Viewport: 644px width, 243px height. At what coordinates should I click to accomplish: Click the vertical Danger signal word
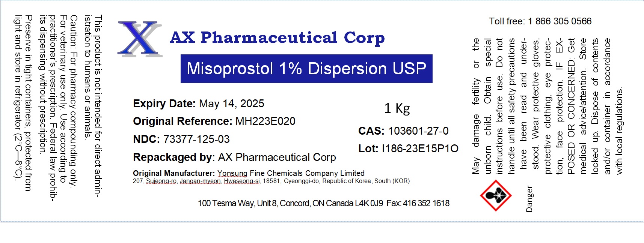pyautogui.click(x=529, y=199)
